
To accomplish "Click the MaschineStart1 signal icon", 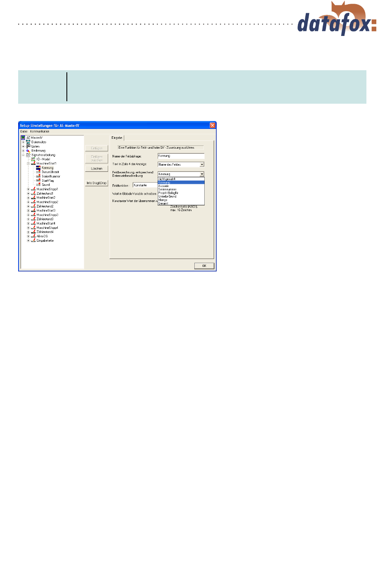I will (33, 164).
